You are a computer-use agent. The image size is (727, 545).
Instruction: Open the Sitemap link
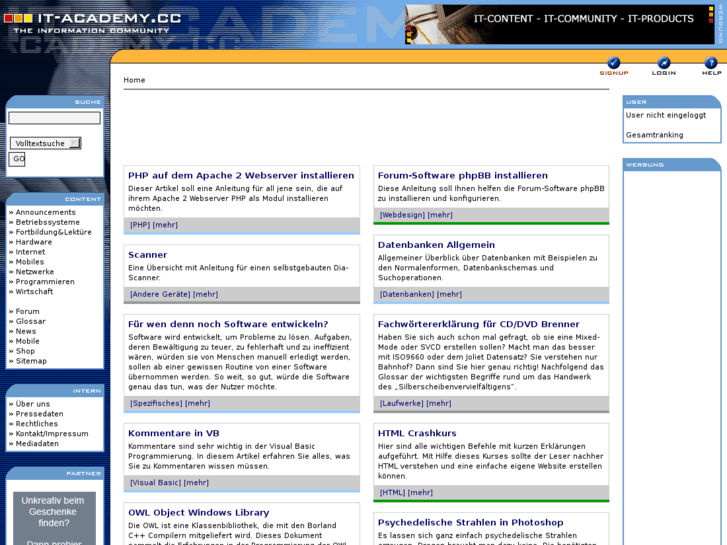coord(31,361)
